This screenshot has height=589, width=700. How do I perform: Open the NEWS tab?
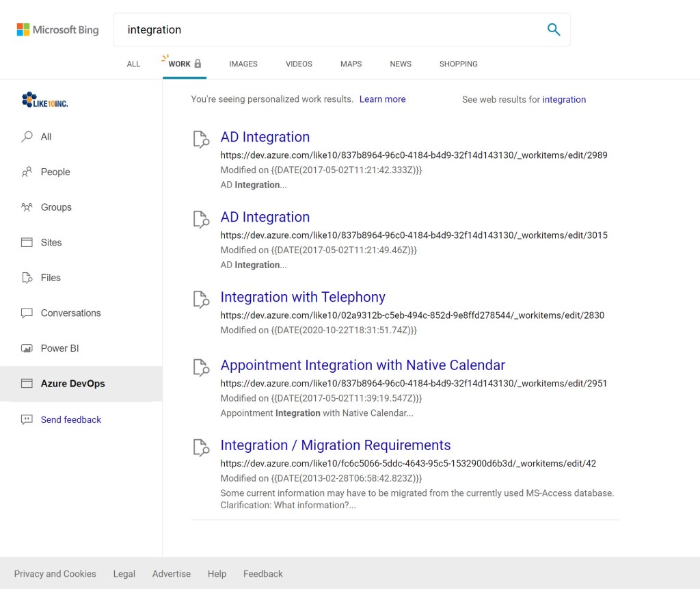pyautogui.click(x=400, y=64)
